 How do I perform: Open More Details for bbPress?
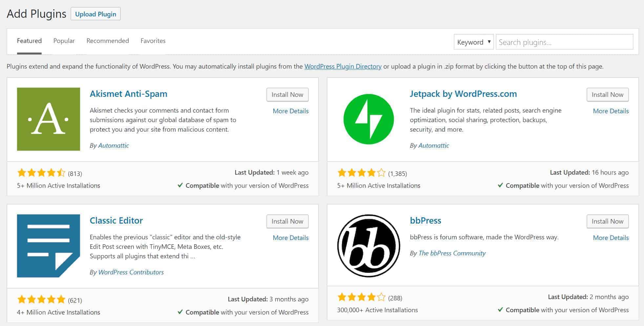click(x=611, y=238)
